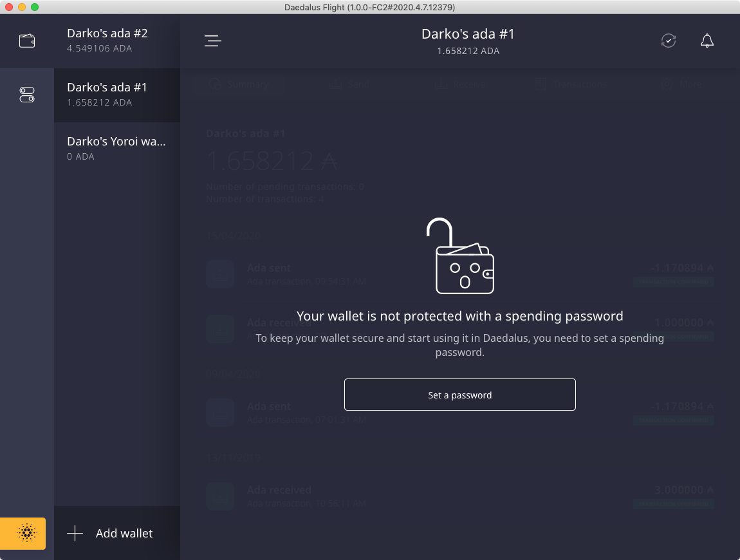Screen dimensions: 740x560
Task: Switch to the dimmed Summary tab
Action: tap(239, 84)
